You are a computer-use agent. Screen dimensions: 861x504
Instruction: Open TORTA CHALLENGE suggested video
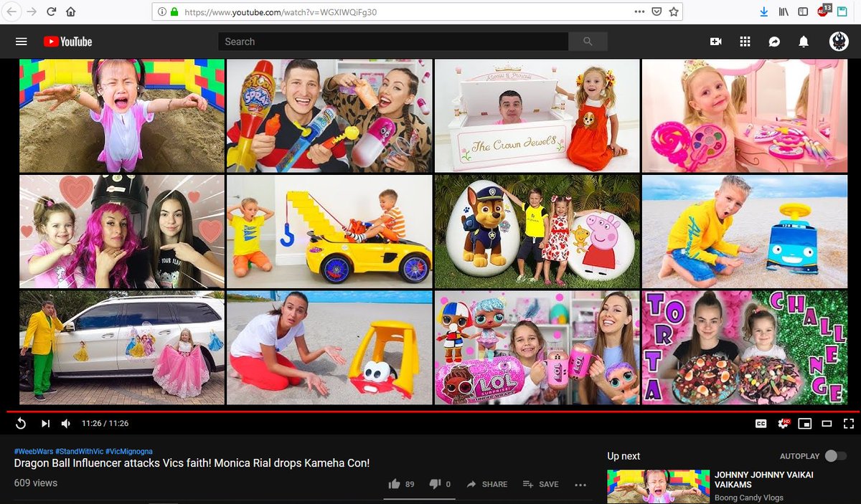click(745, 348)
